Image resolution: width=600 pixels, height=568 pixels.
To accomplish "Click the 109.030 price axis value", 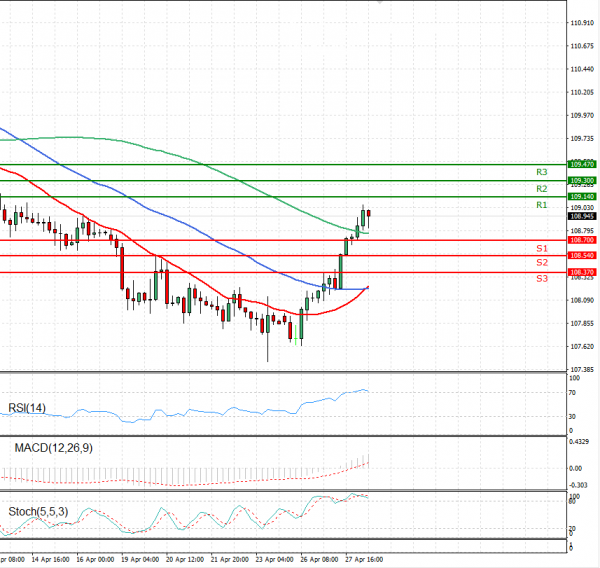I will (582, 207).
